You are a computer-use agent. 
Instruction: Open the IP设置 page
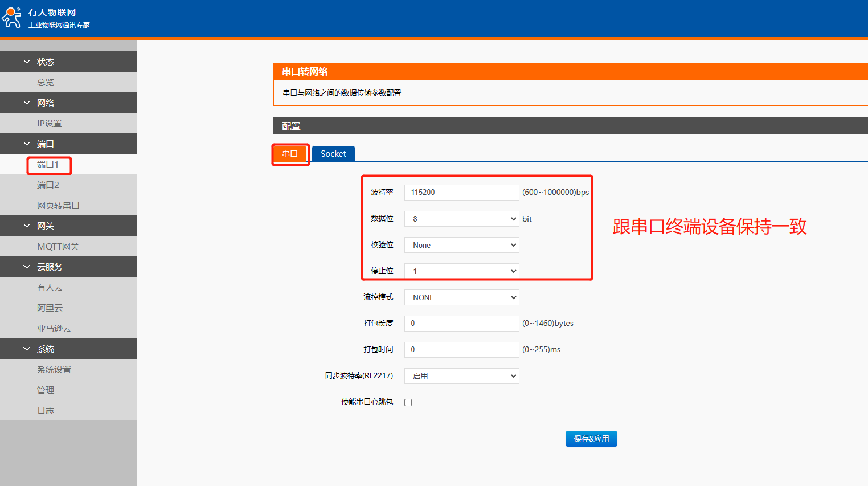pyautogui.click(x=50, y=123)
